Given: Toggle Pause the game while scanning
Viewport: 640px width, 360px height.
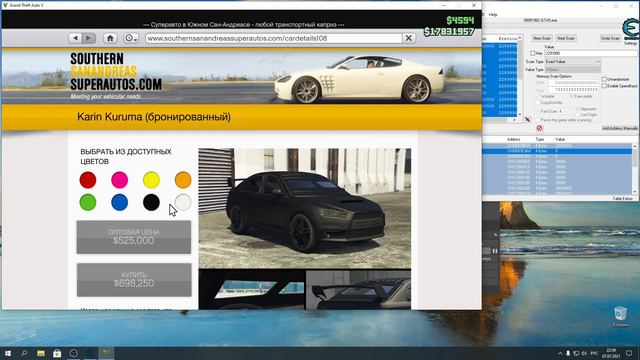Looking at the screenshot, I should click(x=538, y=120).
